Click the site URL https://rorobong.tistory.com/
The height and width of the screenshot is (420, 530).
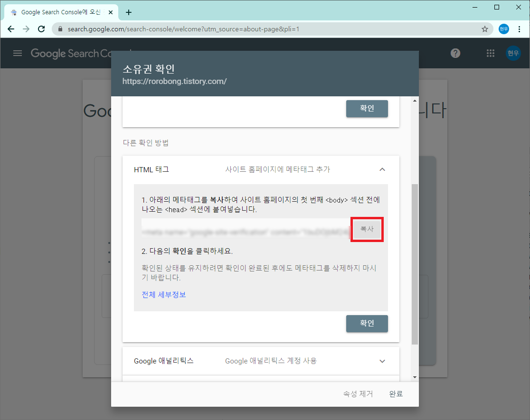[174, 82]
